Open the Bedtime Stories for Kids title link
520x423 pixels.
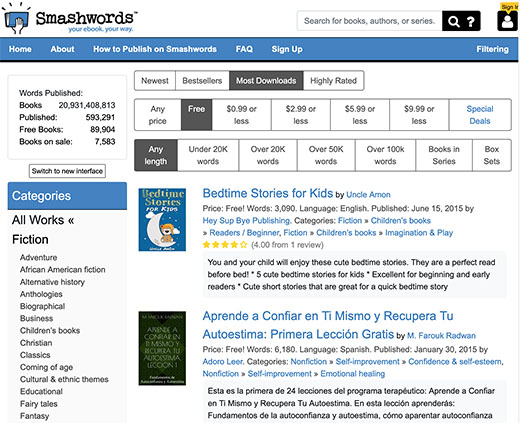268,193
